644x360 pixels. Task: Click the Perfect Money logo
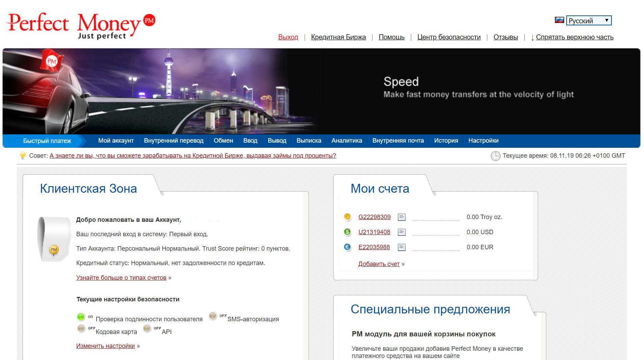[80, 25]
